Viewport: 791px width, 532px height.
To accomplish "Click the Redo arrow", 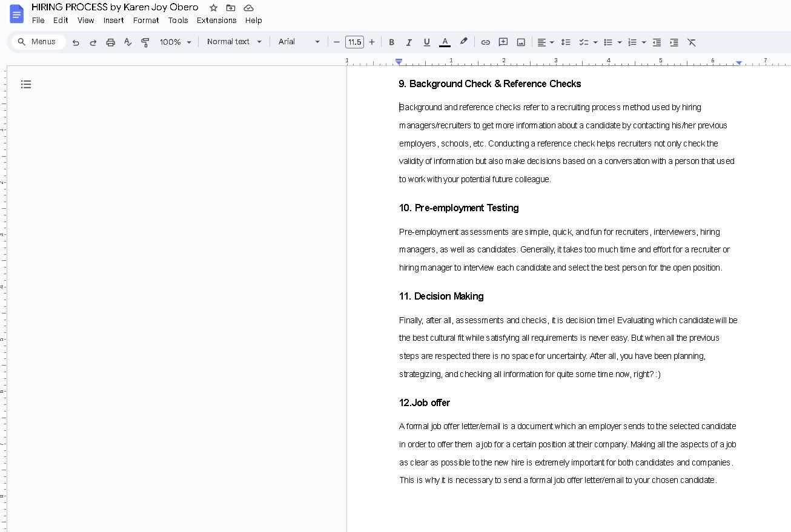I will point(93,42).
